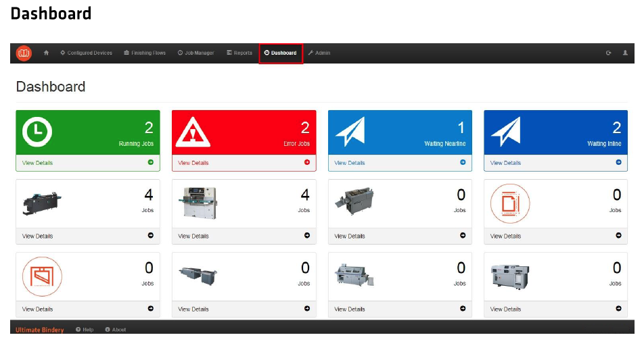Screen dimensions: 644x352
Task: View Details of Error Jobs
Action: coord(193,163)
